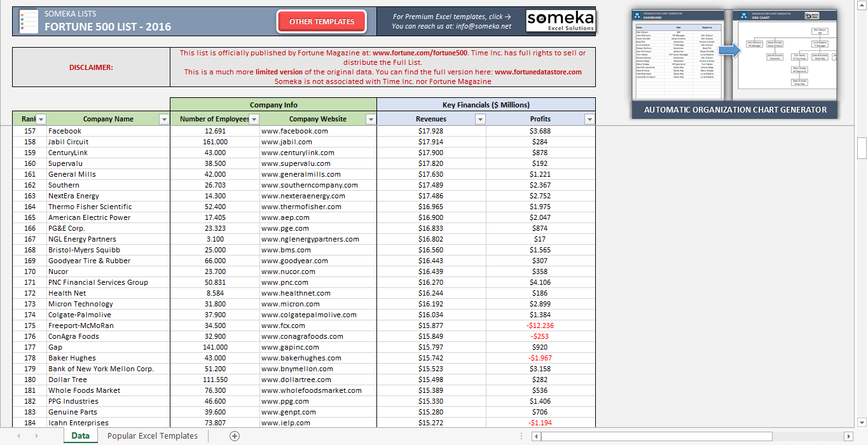Open the Number of Employees filter dropdown
The image size is (868, 445).
click(x=254, y=119)
